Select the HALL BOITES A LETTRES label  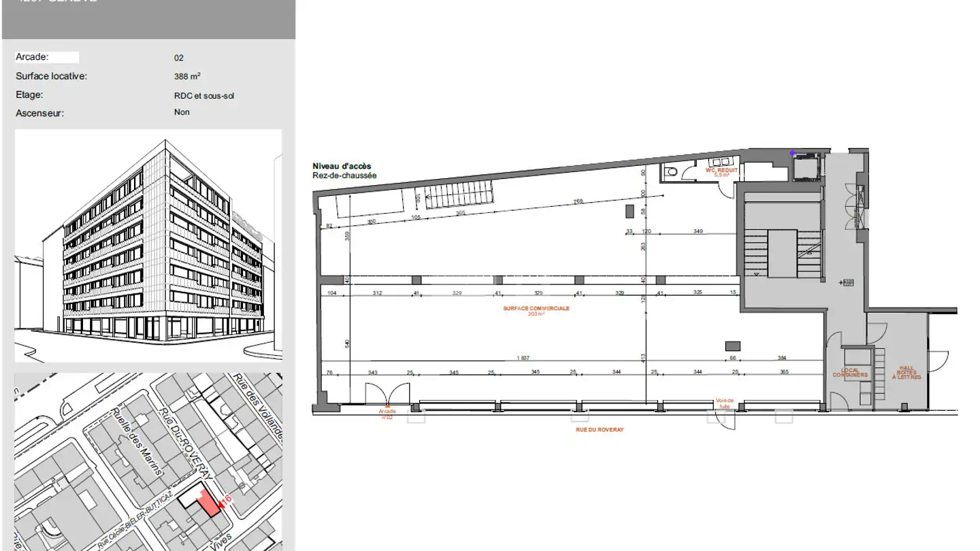point(907,372)
